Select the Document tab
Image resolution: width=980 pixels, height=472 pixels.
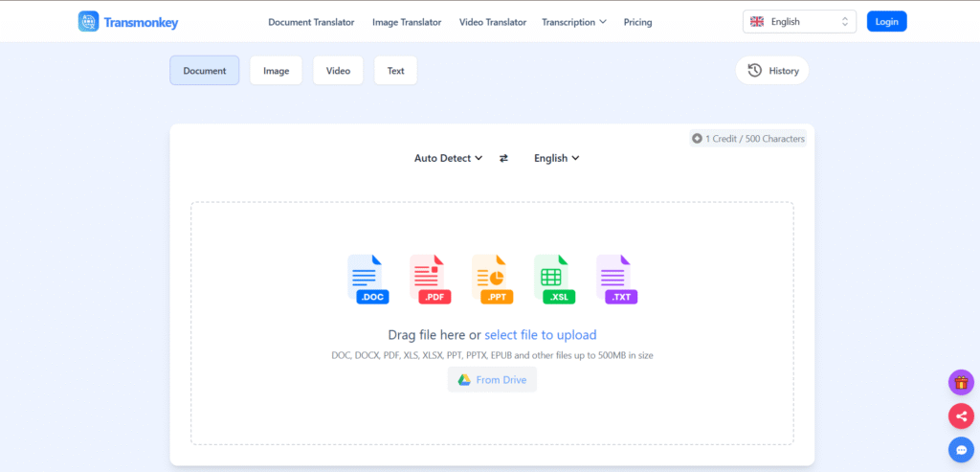tap(205, 71)
